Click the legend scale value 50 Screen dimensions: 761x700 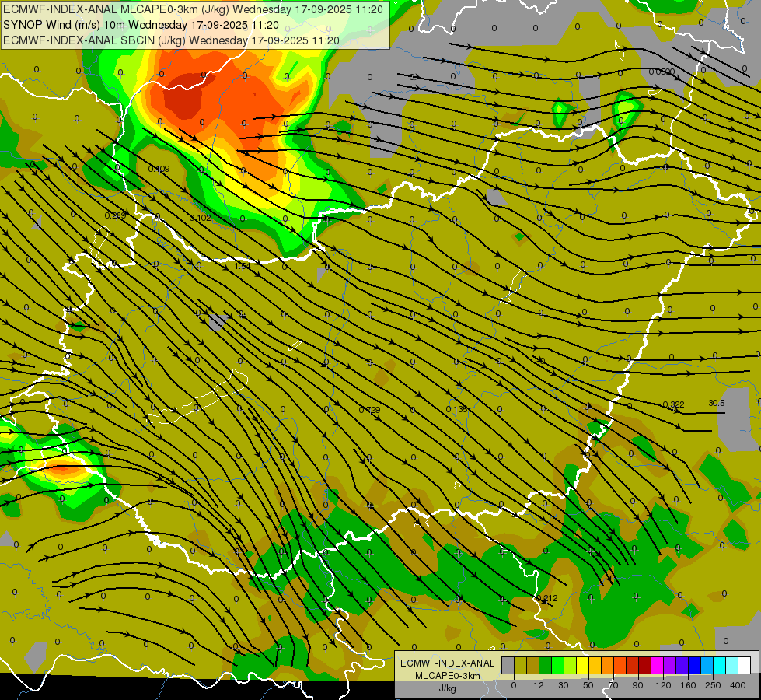(588, 685)
